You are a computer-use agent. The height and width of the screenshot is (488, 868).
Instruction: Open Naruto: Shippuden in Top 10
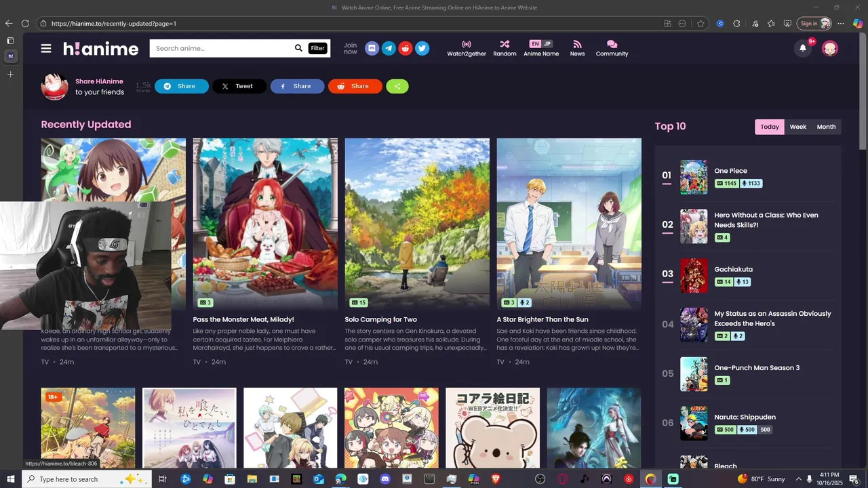(x=745, y=417)
